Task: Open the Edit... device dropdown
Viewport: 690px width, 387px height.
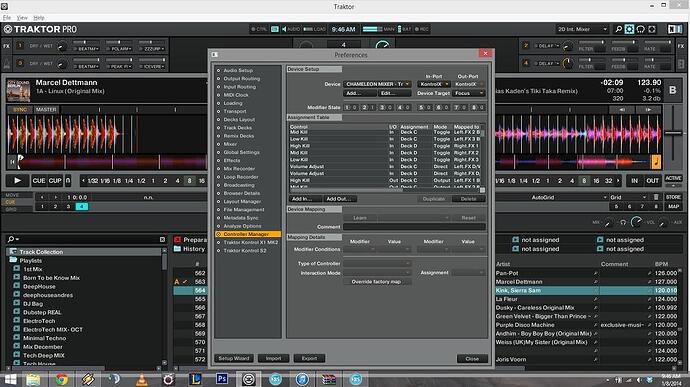Action: pyautogui.click(x=395, y=93)
